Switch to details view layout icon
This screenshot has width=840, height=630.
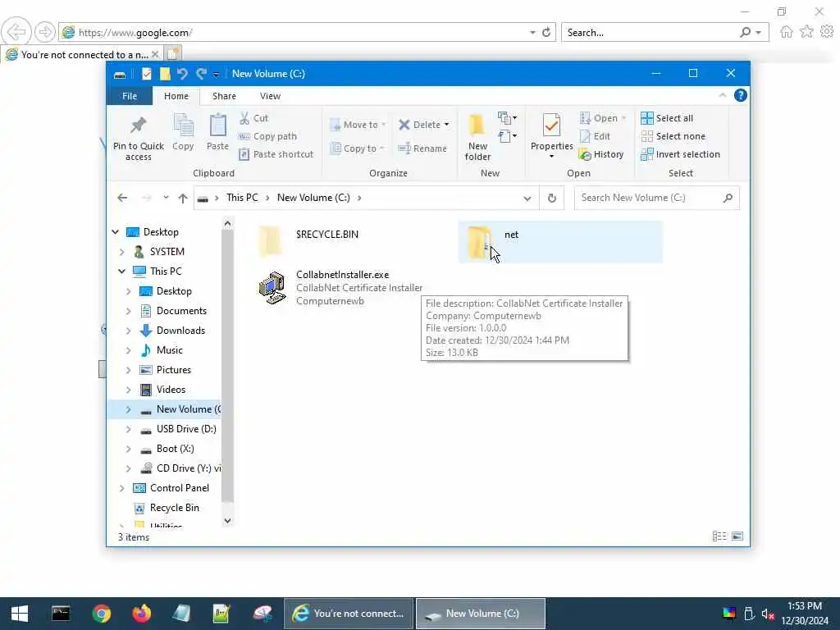719,536
